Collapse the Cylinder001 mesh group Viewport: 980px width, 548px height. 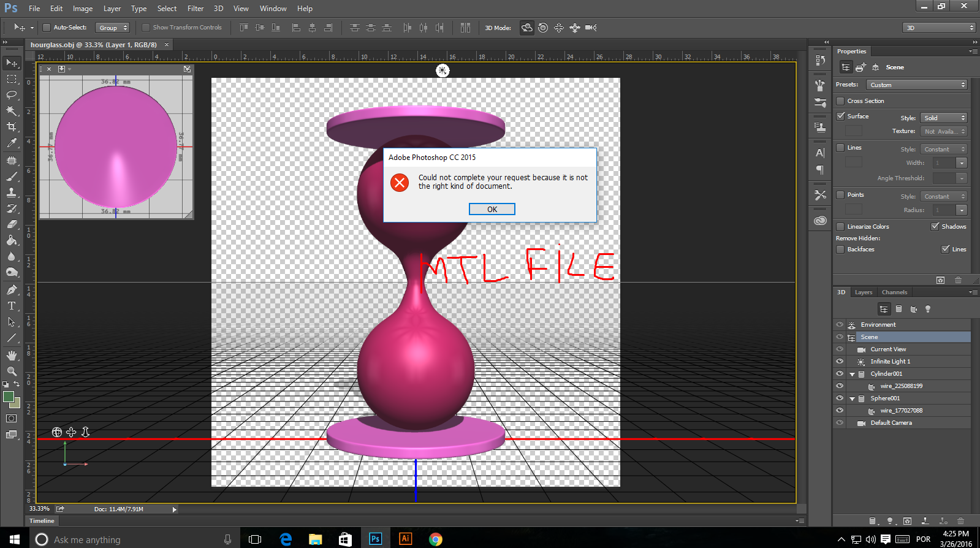pos(852,374)
